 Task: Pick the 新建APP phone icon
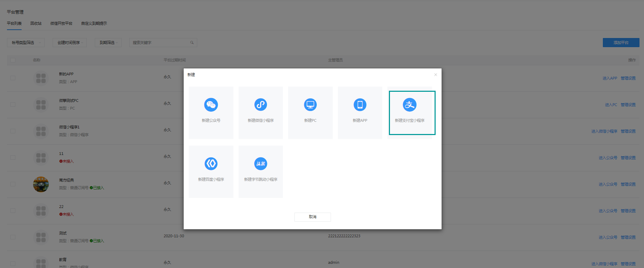[360, 105]
